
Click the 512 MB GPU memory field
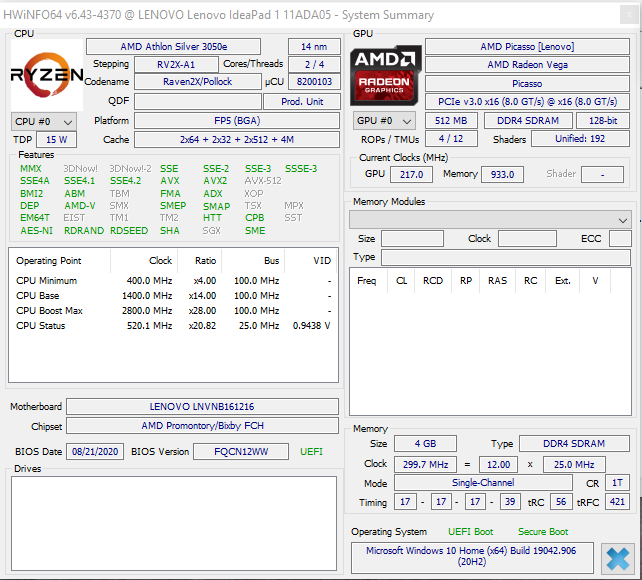coord(451,121)
